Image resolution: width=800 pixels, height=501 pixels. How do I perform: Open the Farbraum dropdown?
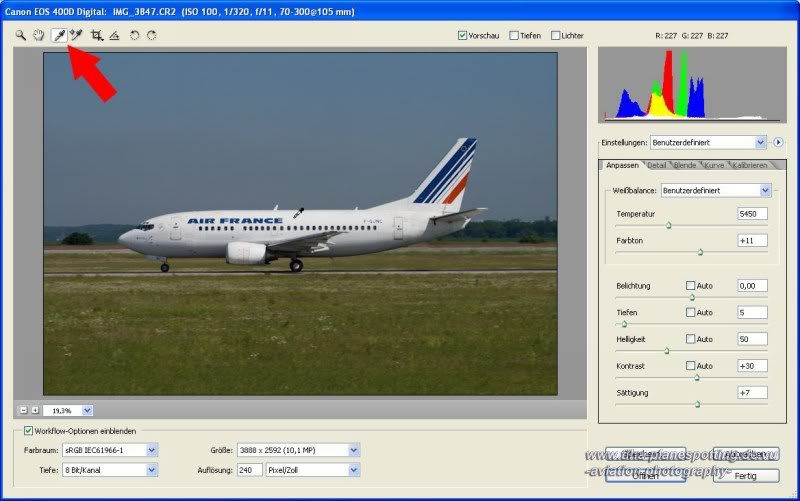coord(110,450)
